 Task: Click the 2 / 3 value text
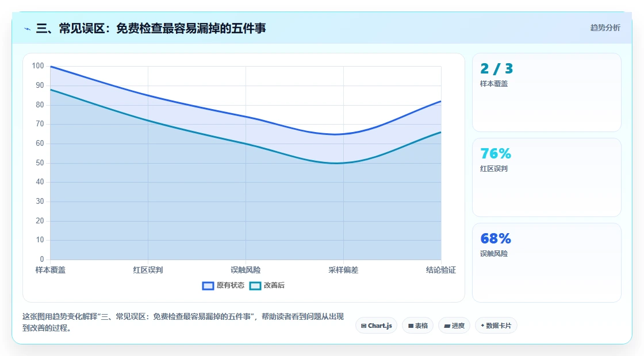[x=497, y=68]
